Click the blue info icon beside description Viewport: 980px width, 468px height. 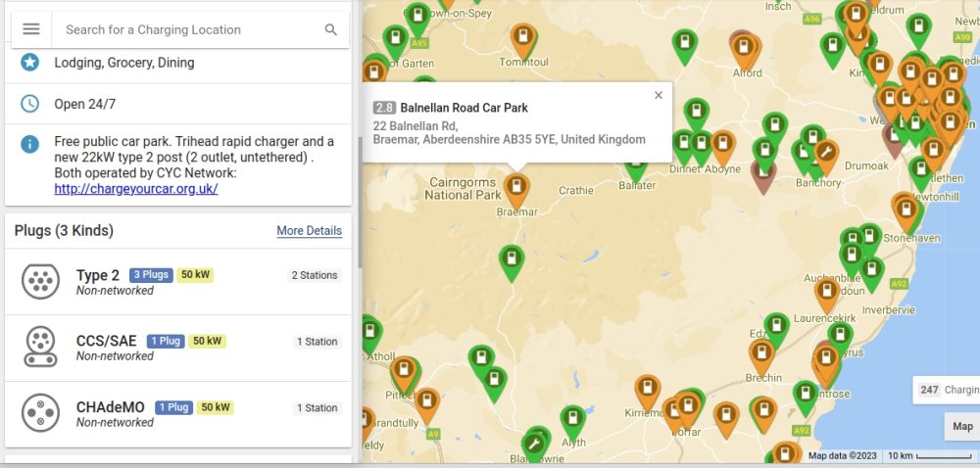pyautogui.click(x=30, y=144)
